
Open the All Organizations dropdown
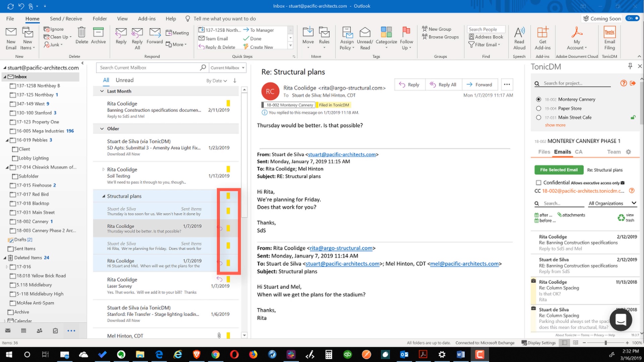tap(612, 203)
